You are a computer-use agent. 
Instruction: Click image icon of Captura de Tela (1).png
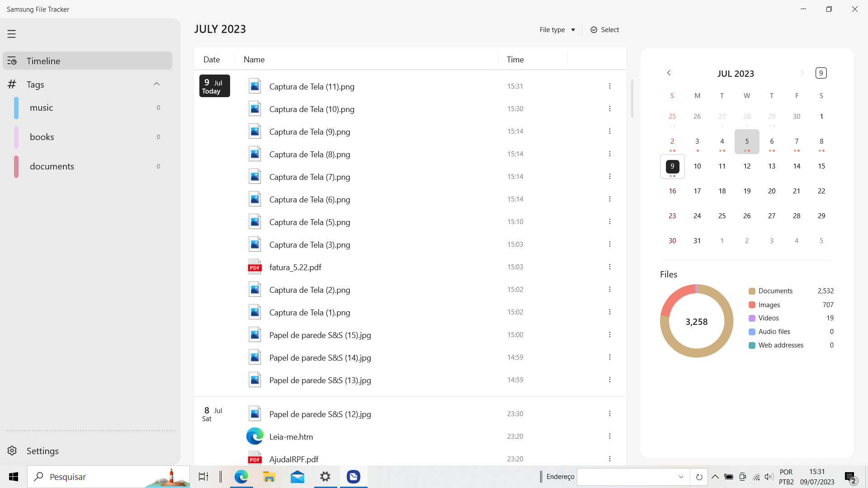click(x=255, y=312)
